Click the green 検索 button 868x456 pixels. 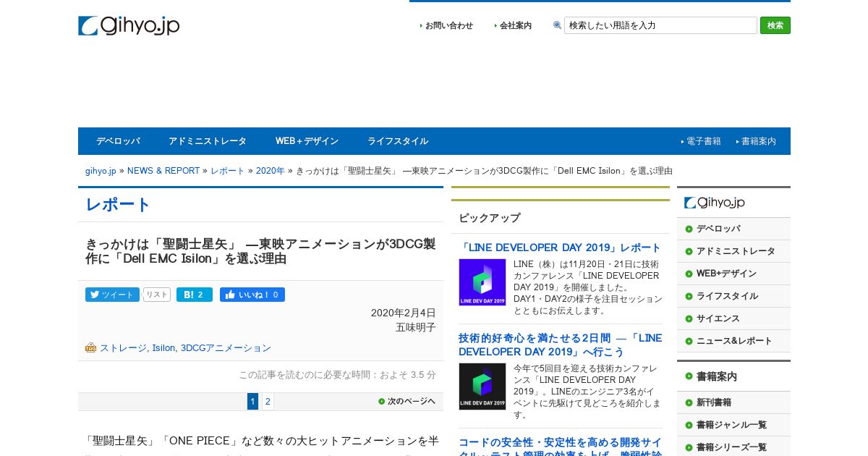tap(775, 25)
